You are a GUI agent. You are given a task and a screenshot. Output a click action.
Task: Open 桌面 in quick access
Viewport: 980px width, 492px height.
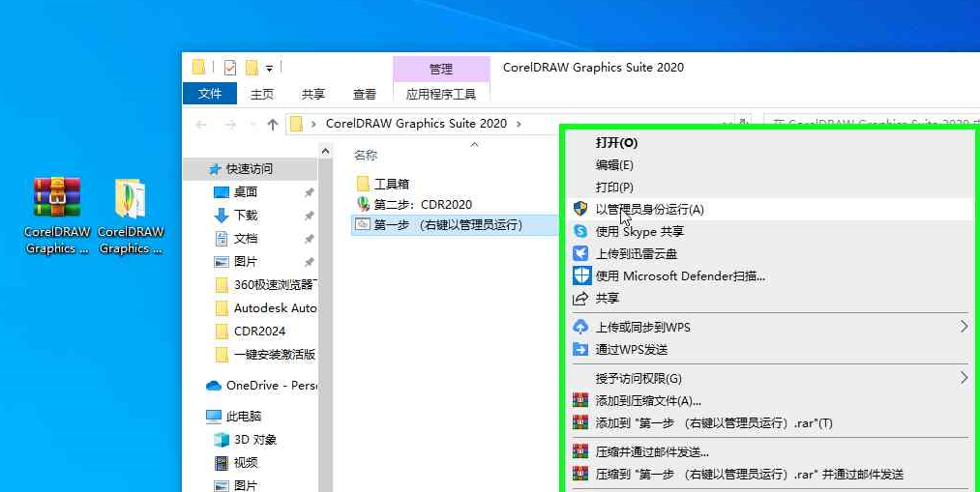pos(246,192)
